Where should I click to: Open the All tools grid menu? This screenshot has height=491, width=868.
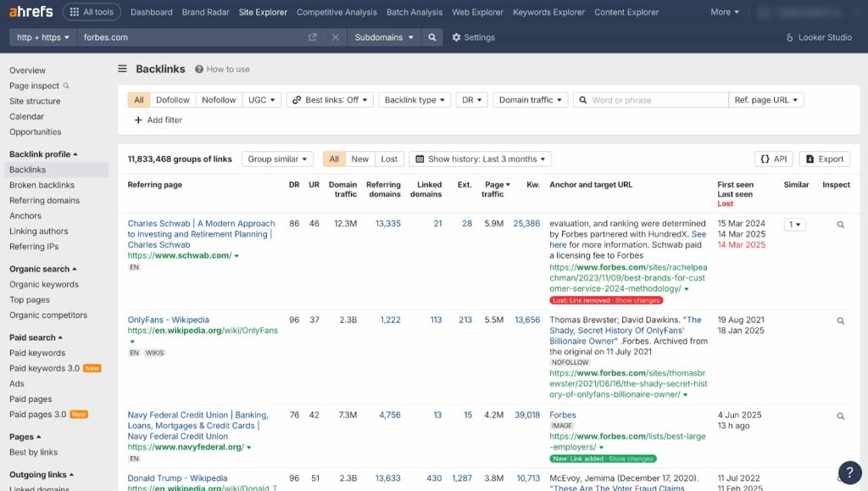click(92, 12)
